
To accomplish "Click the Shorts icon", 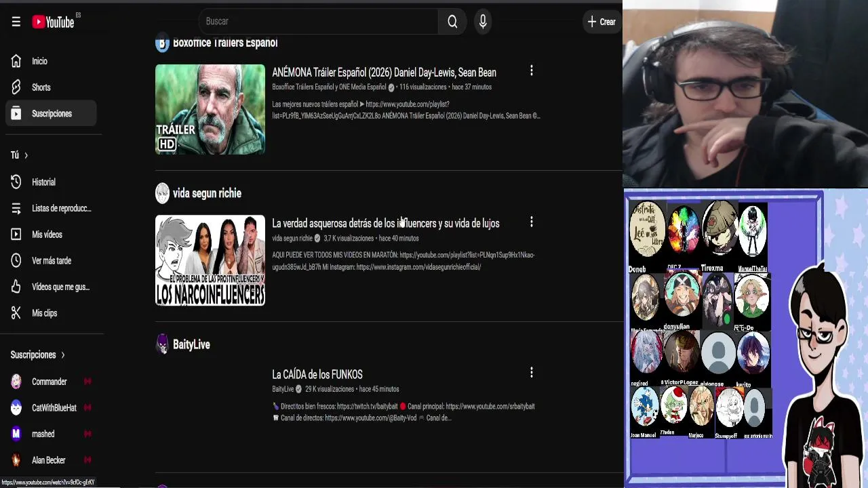I will [x=16, y=87].
